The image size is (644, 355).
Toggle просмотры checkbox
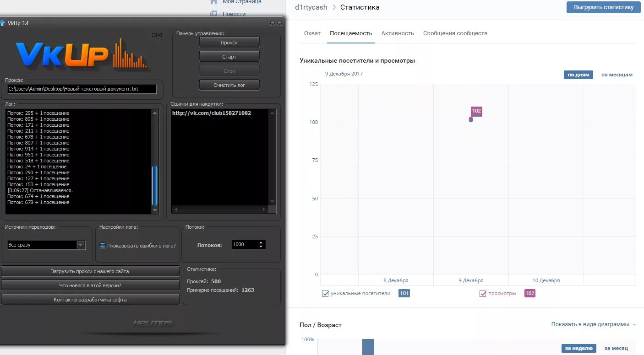point(483,294)
